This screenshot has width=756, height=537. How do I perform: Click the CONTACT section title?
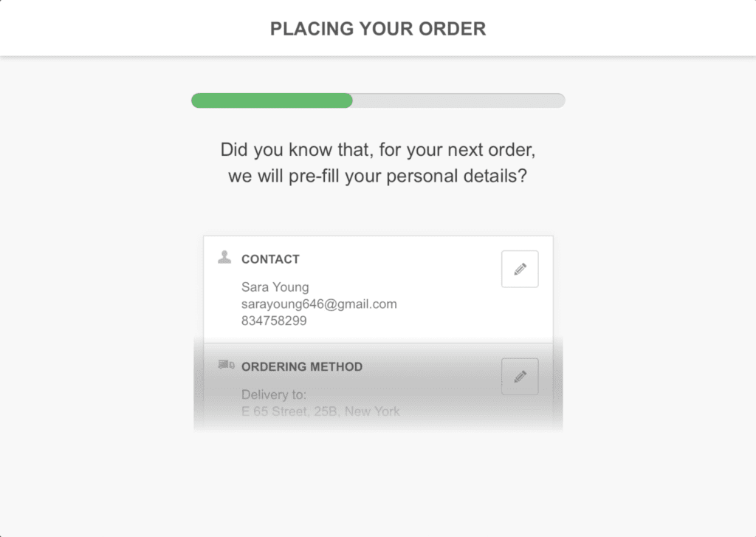[270, 259]
